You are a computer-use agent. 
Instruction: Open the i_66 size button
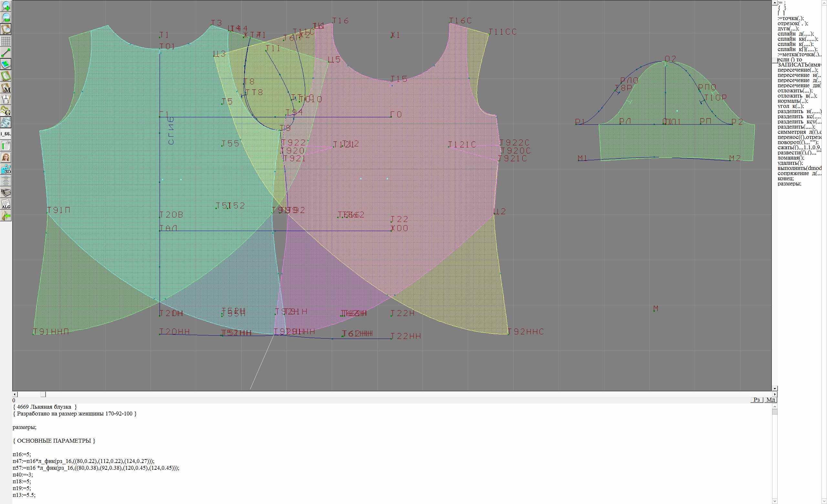tap(6, 134)
